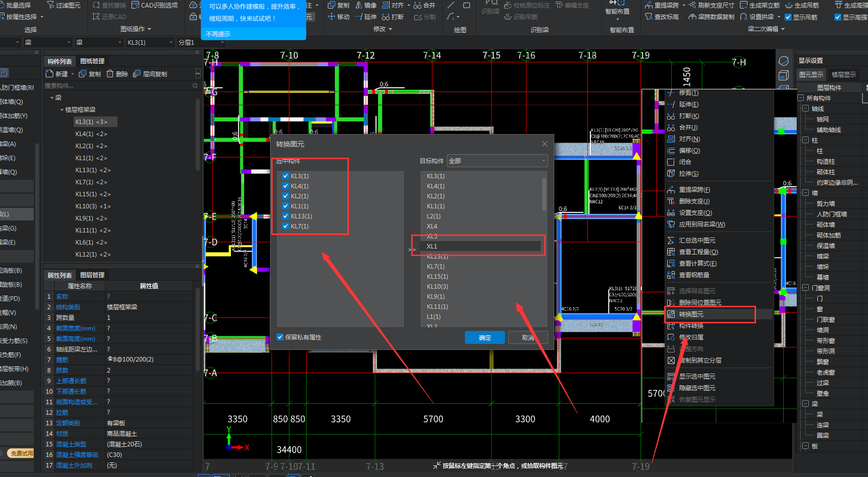Switch to 图层管理 tab in properties

(x=92, y=275)
